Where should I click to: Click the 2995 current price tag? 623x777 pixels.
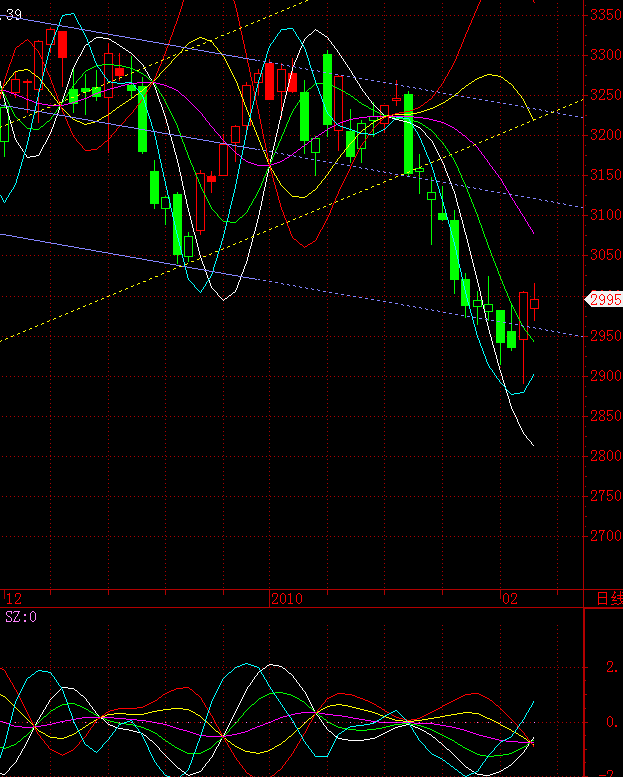604,299
